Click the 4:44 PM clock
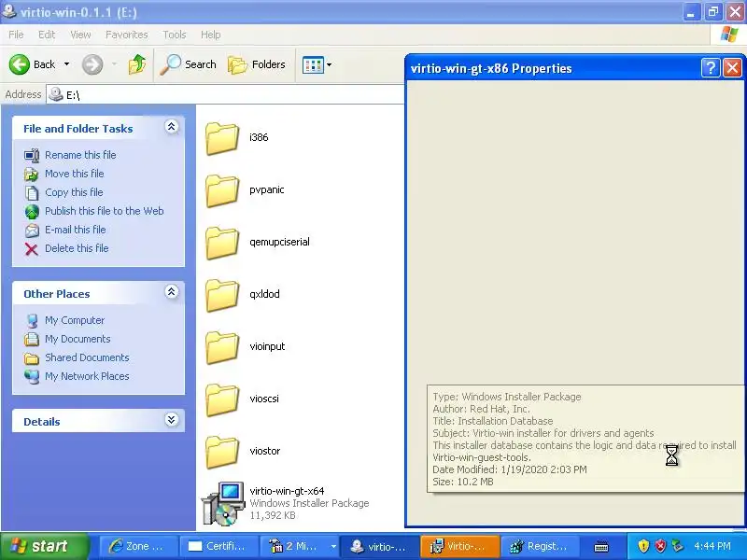The height and width of the screenshot is (560, 747). pyautogui.click(x=712, y=546)
